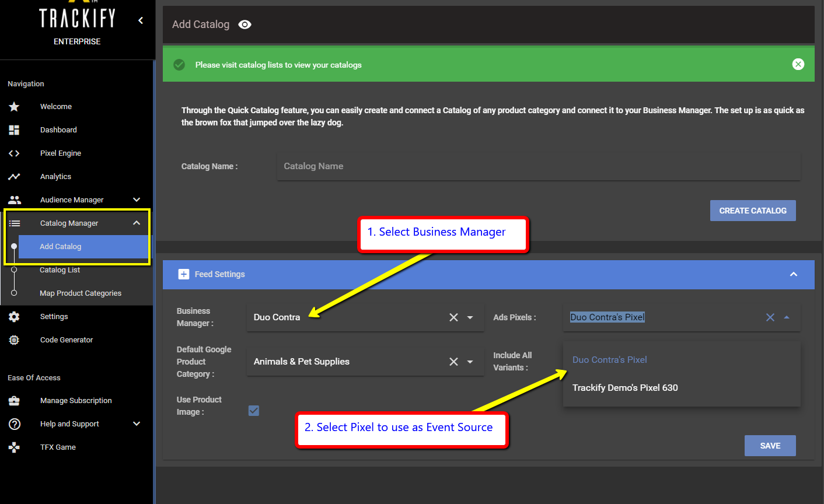Click the Catalog Manager list icon

point(15,223)
